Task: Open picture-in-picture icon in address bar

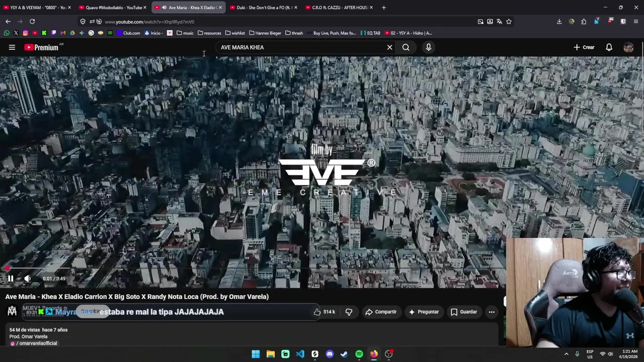Action: [x=480, y=22]
